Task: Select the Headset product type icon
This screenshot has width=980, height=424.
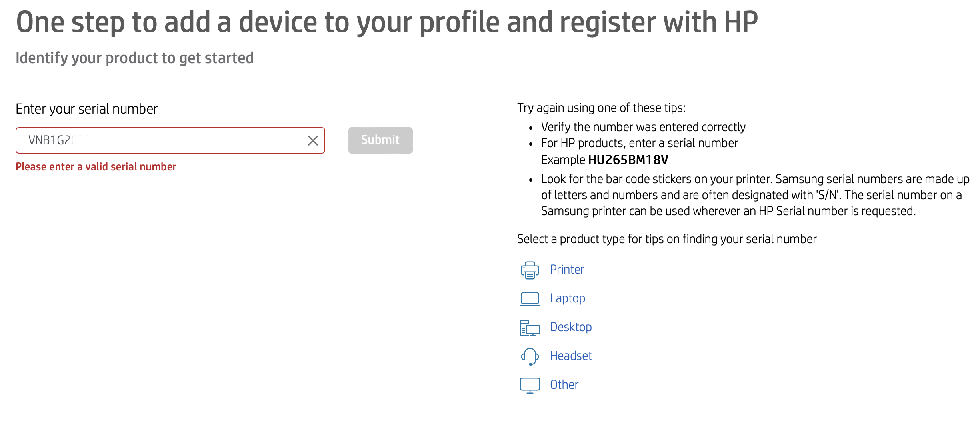Action: point(530,356)
